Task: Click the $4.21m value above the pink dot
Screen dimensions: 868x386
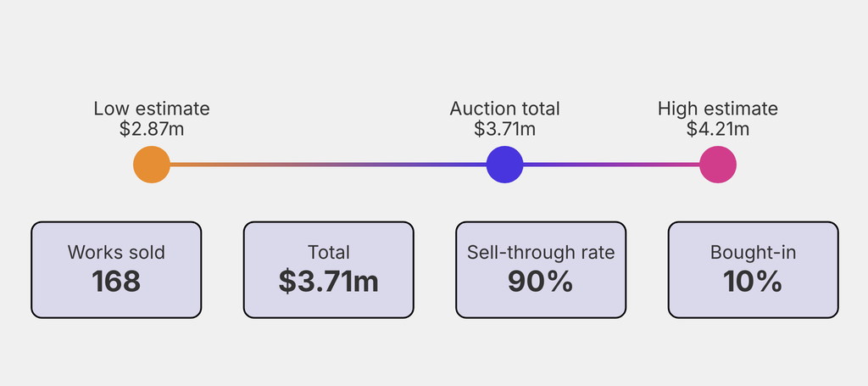Action: 718,129
